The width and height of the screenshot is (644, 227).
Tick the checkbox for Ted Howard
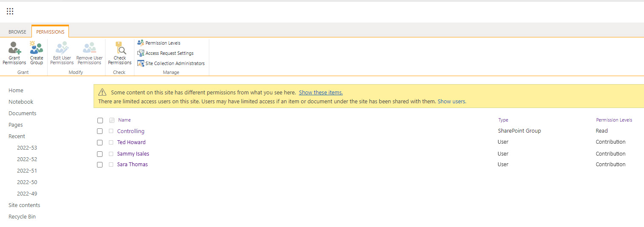pyautogui.click(x=100, y=142)
